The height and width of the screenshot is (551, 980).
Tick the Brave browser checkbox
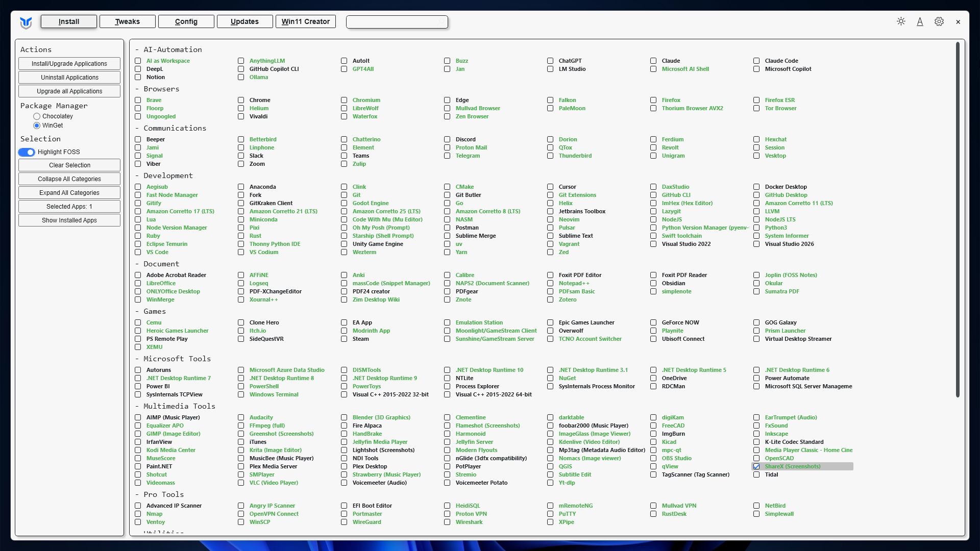click(138, 100)
